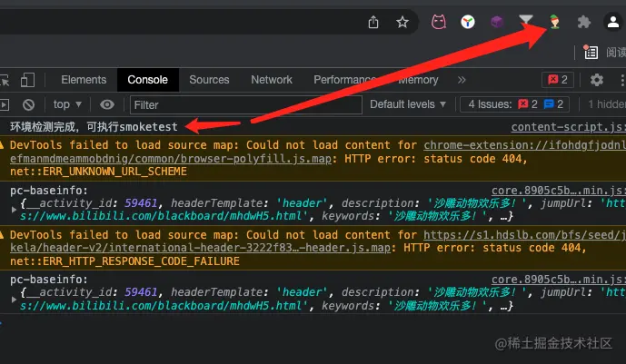Open the content-script.js source link
Screen dimensions: 626x364
[568, 127]
